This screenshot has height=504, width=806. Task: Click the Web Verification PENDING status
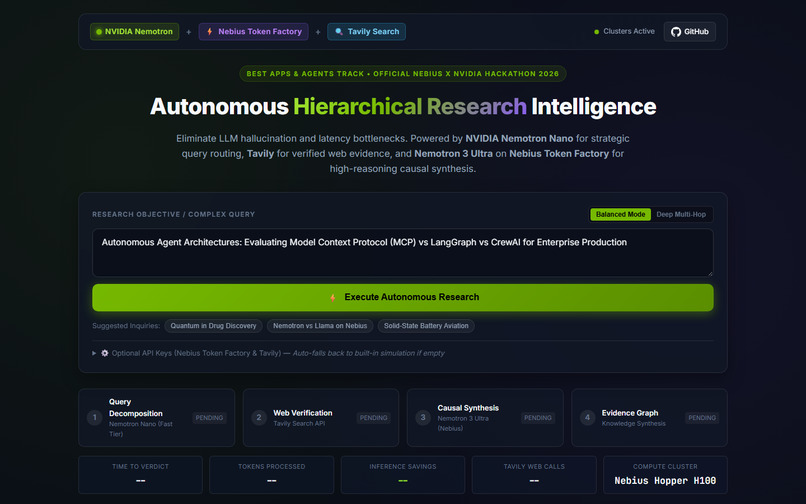(x=373, y=418)
